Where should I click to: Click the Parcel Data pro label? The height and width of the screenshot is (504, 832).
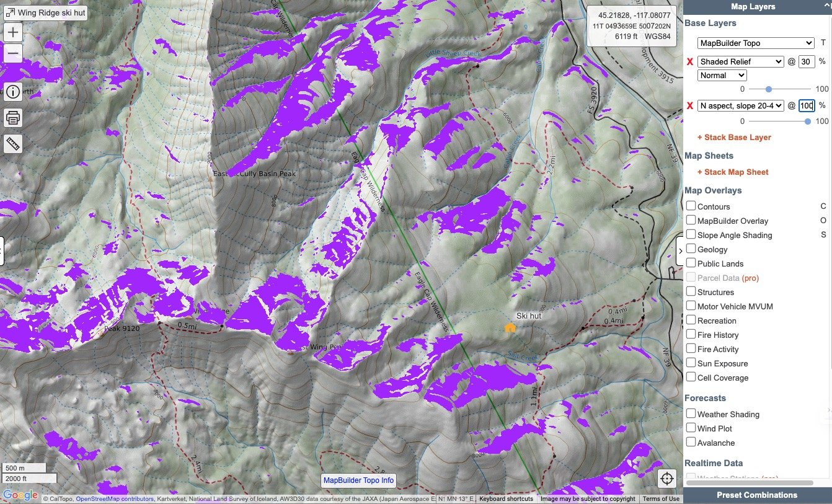tap(728, 278)
